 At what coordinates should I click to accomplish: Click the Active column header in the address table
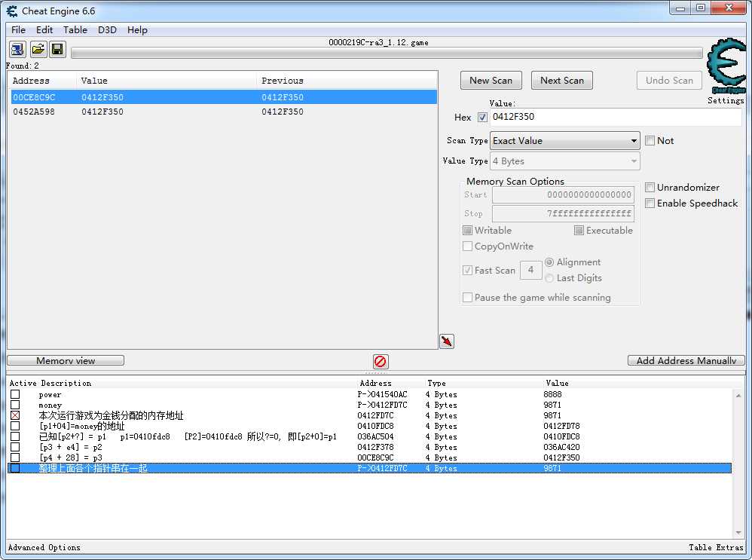23,384
